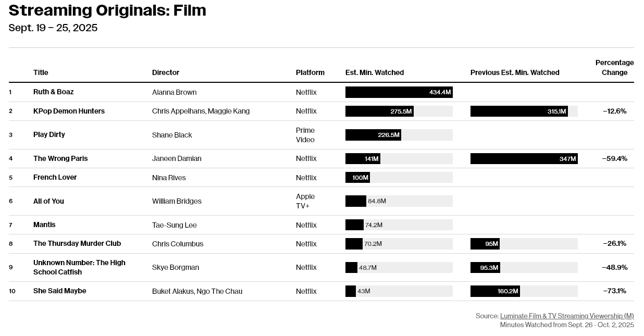644x336 pixels.
Task: Click the Apple TV+ platform cell
Action: pyautogui.click(x=305, y=201)
